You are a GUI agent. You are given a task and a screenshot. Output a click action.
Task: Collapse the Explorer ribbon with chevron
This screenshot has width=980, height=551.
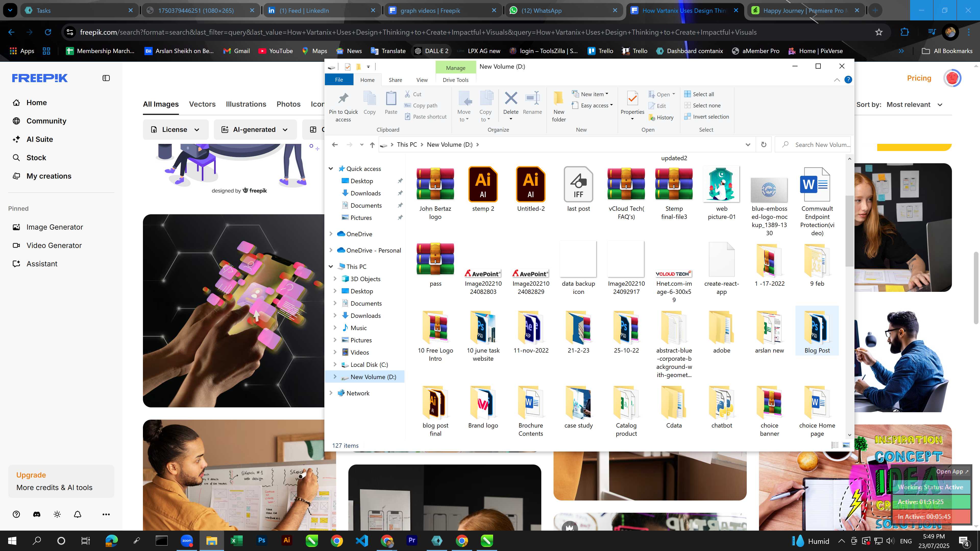[x=837, y=80]
